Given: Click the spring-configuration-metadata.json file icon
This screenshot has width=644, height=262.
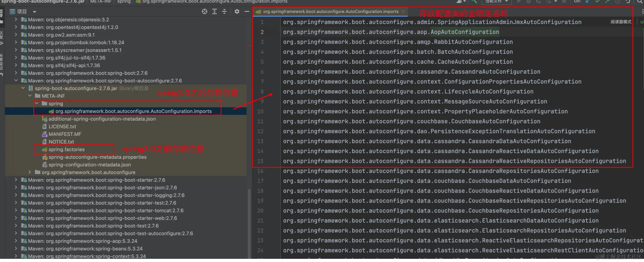Looking at the screenshot, I should (45, 165).
